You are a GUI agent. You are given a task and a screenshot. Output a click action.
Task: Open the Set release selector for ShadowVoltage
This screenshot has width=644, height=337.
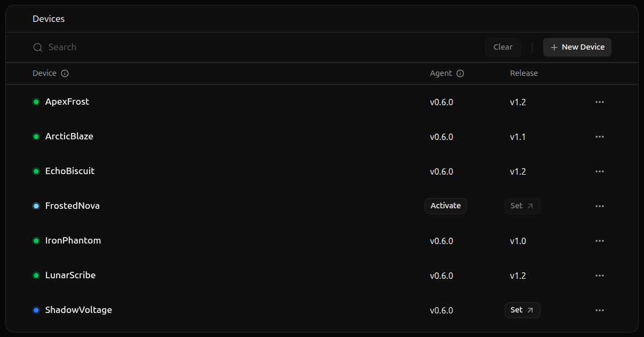click(x=522, y=310)
